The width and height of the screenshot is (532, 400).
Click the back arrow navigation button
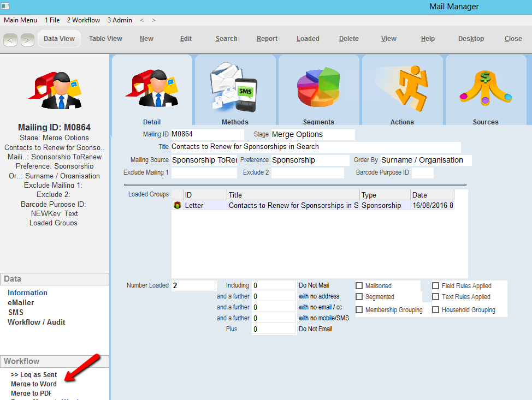click(x=10, y=39)
